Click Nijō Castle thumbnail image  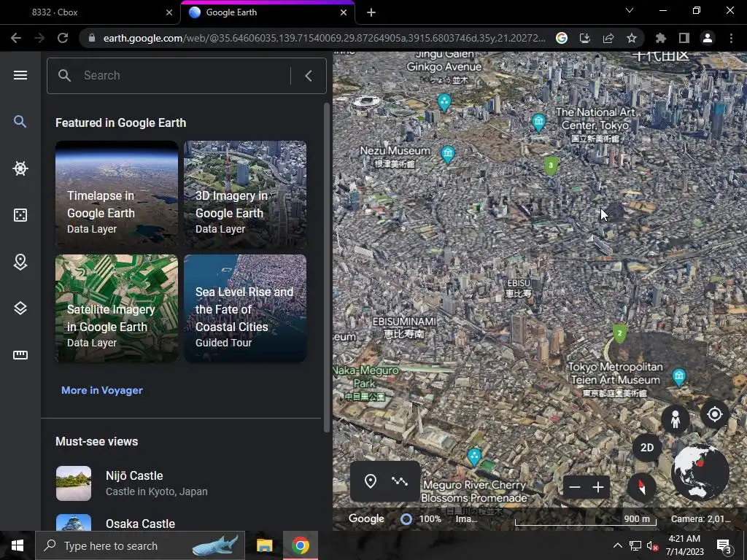pyautogui.click(x=74, y=483)
